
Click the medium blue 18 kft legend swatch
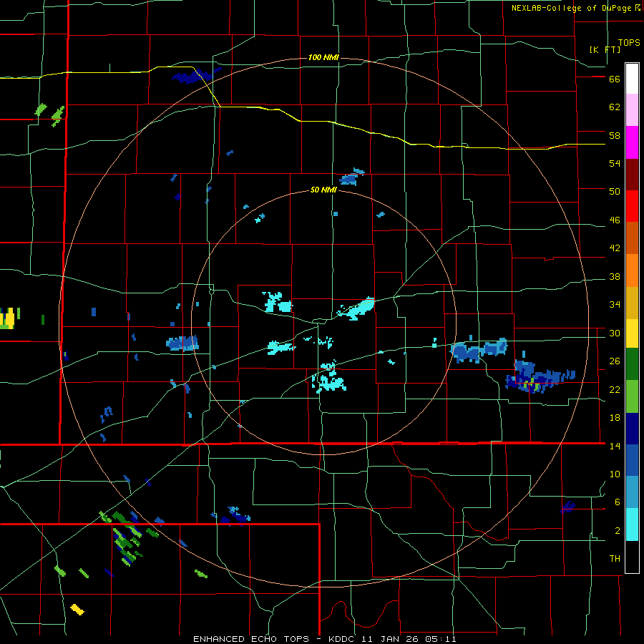[x=632, y=460]
